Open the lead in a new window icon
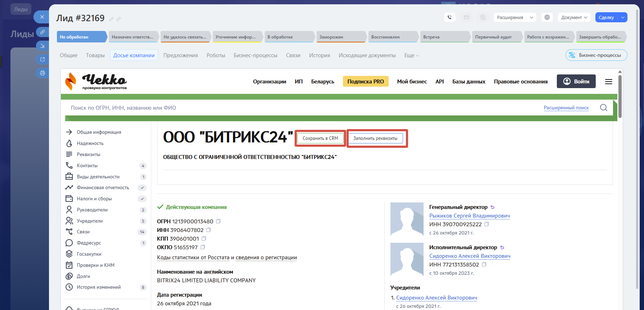Image resolution: width=644 pixels, height=310 pixels. (x=43, y=59)
